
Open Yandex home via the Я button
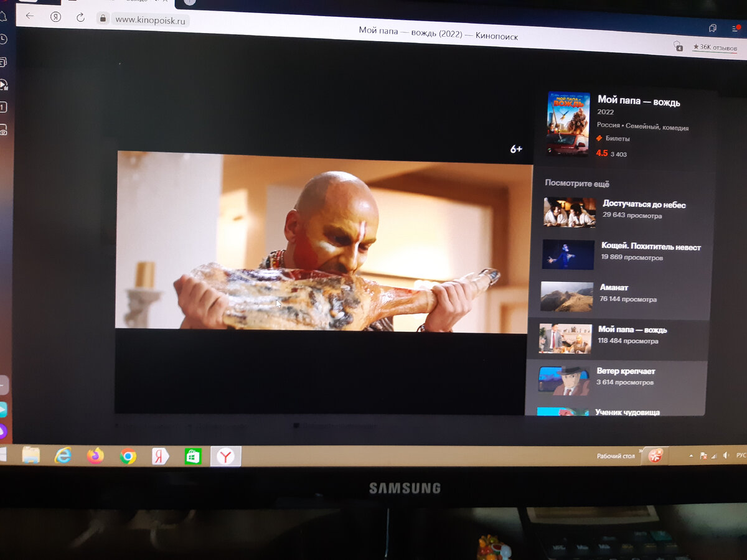(55, 17)
